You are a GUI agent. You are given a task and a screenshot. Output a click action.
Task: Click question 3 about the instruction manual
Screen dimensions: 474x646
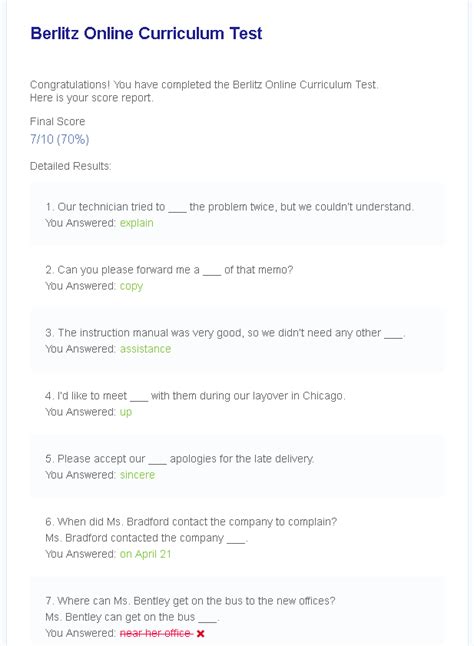click(x=225, y=333)
